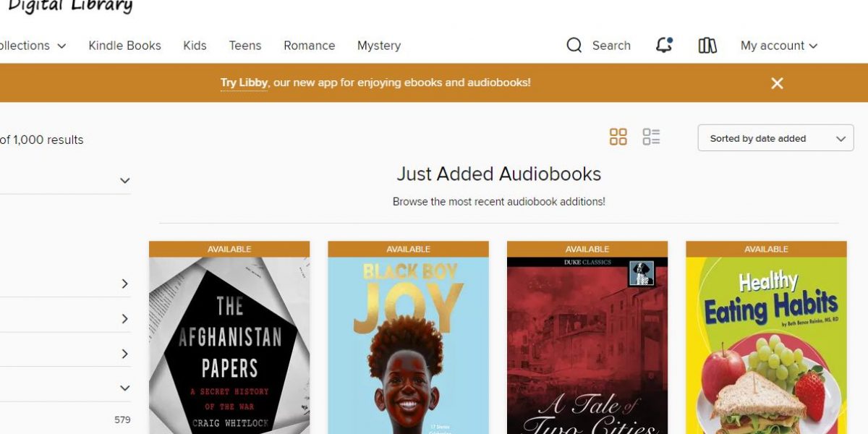Screen dimensions: 868x434
Task: Open the Teens section
Action: coord(245,46)
